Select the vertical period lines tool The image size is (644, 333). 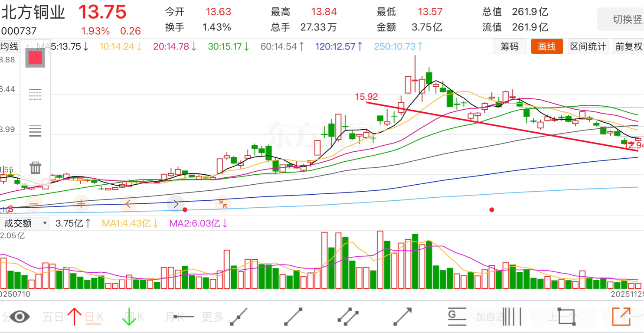512,317
